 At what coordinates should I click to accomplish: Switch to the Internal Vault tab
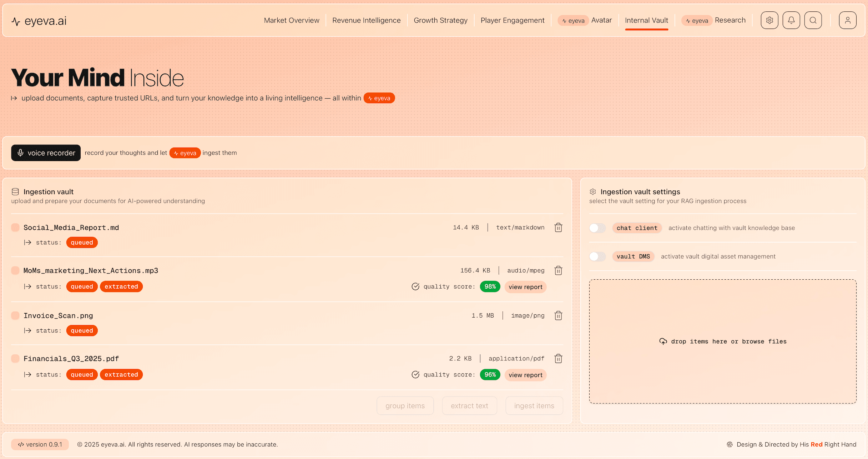point(646,20)
